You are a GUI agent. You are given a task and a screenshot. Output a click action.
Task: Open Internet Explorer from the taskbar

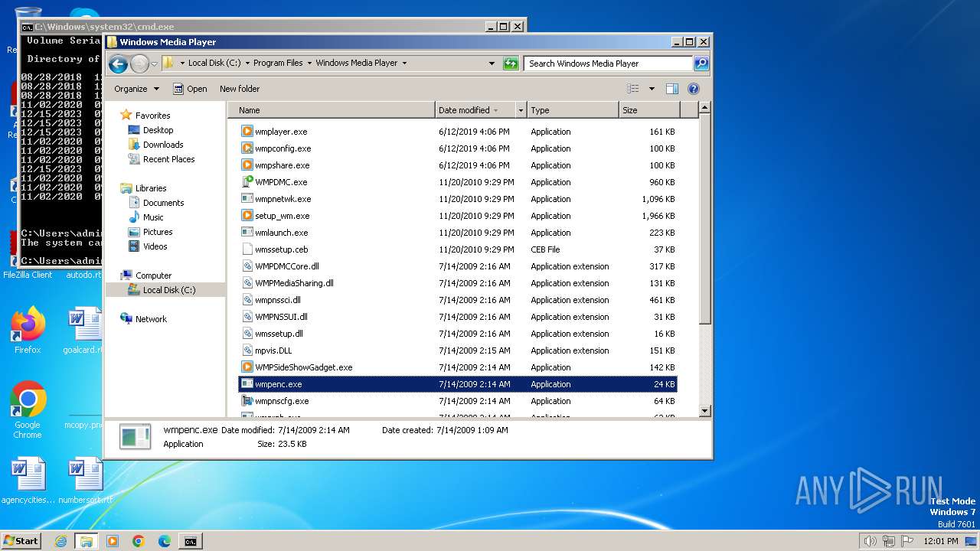60,541
